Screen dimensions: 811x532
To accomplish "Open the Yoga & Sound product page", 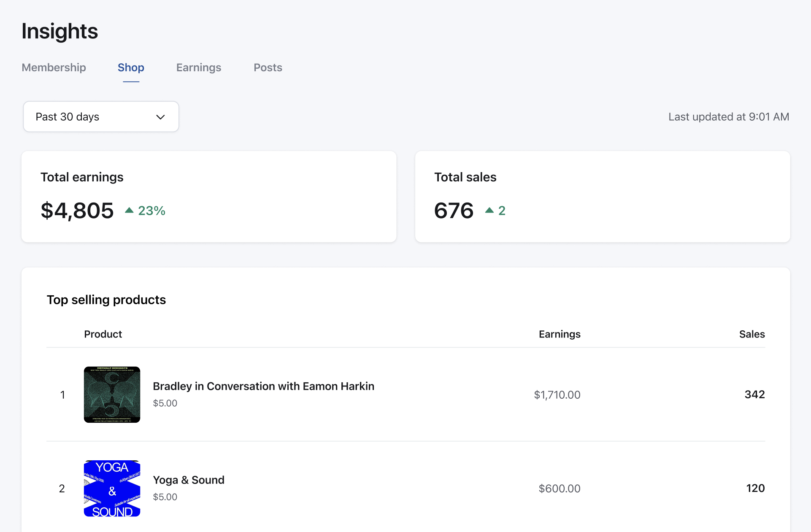I will pos(189,480).
